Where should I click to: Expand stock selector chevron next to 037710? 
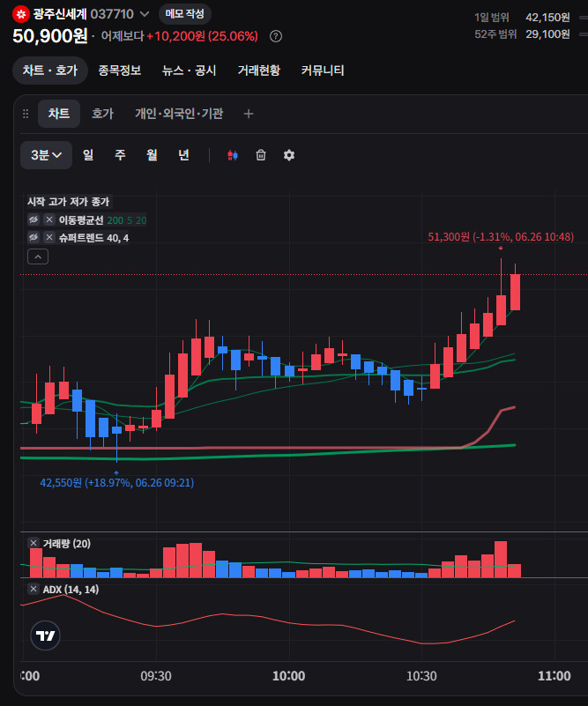click(x=145, y=14)
